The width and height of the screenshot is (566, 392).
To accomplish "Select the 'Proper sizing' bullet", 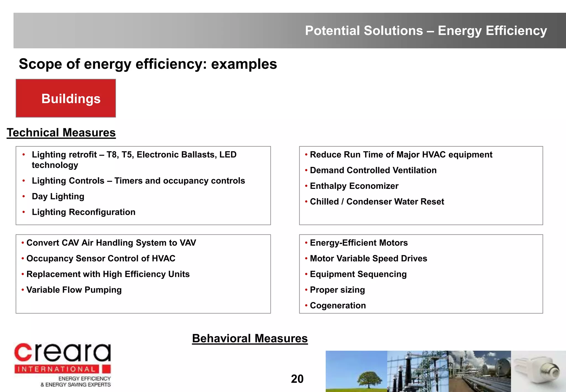I will 337,290.
